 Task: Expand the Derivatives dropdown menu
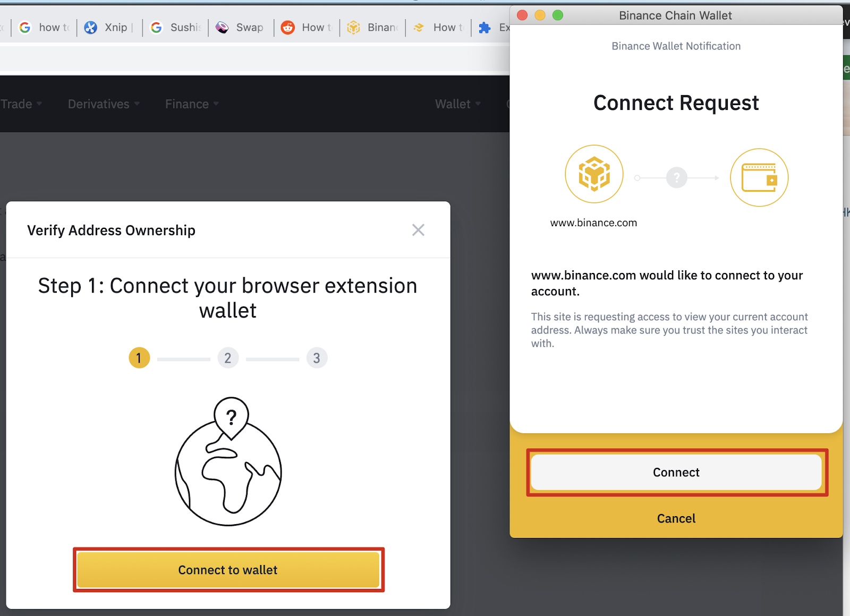[104, 104]
